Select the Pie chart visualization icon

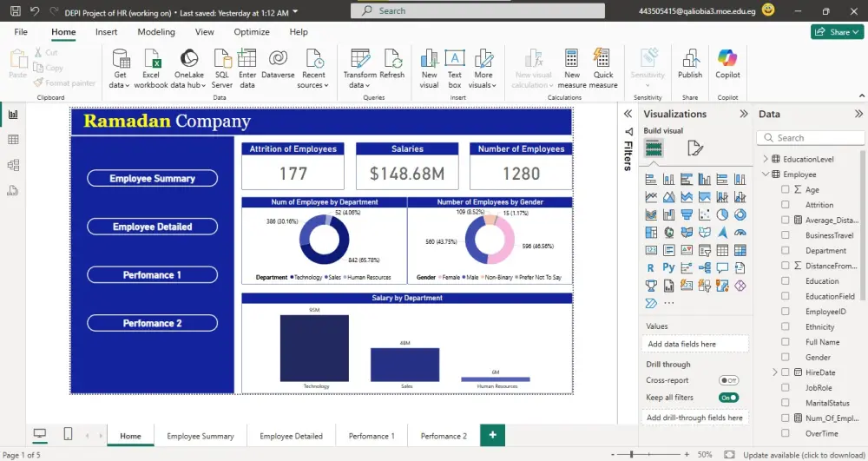tap(722, 214)
